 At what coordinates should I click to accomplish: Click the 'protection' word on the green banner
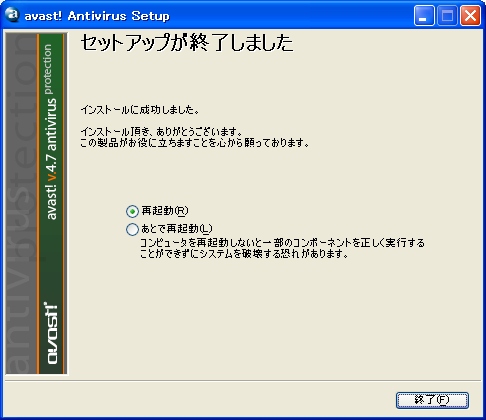coord(48,69)
